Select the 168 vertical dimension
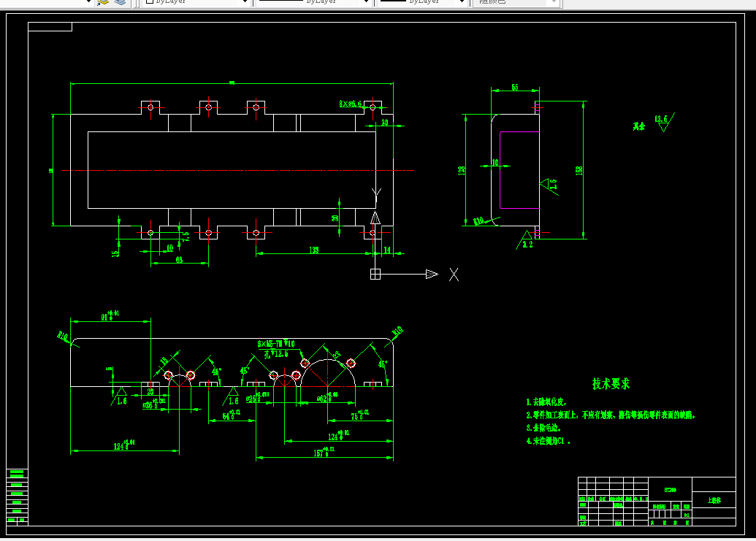 tap(579, 170)
